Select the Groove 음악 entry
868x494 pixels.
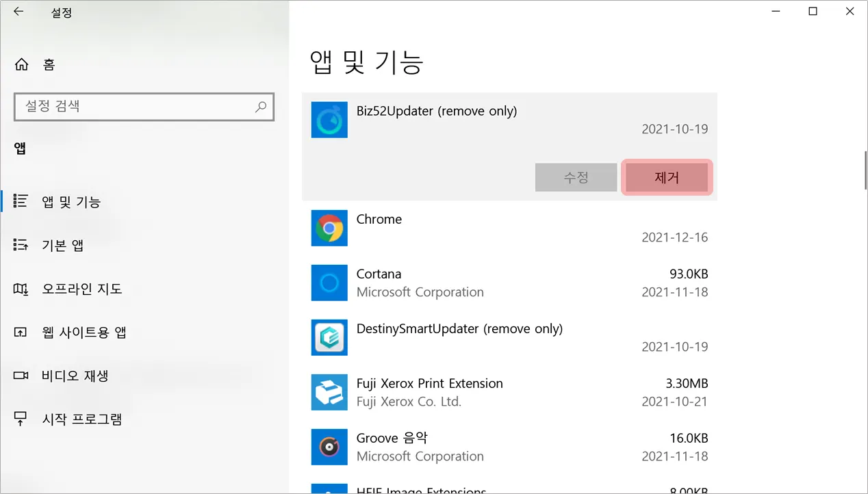click(509, 447)
